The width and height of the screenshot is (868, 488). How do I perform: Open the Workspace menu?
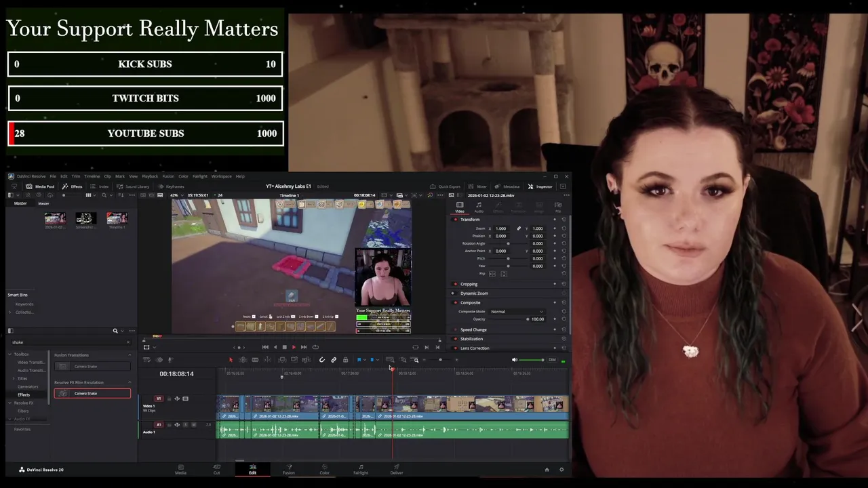pos(221,176)
